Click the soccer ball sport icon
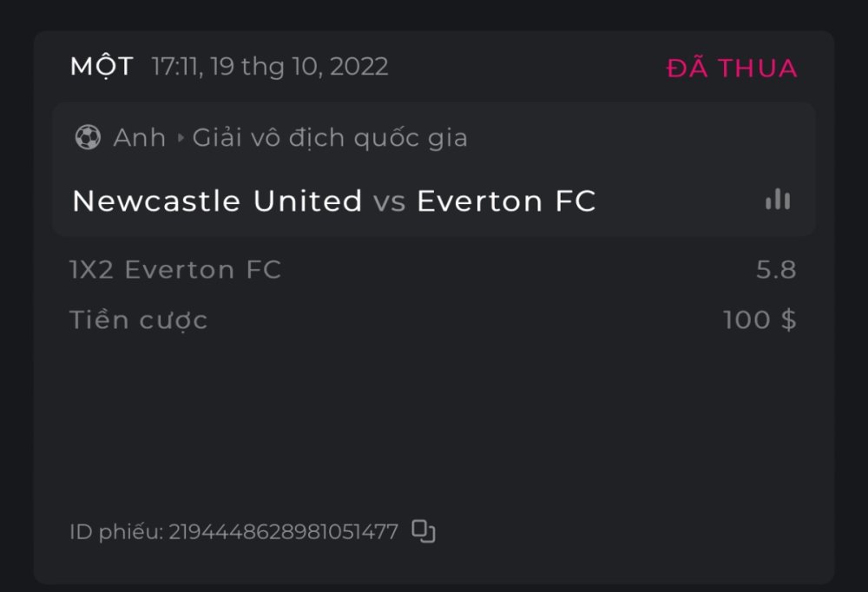This screenshot has height=592, width=868. point(88,137)
